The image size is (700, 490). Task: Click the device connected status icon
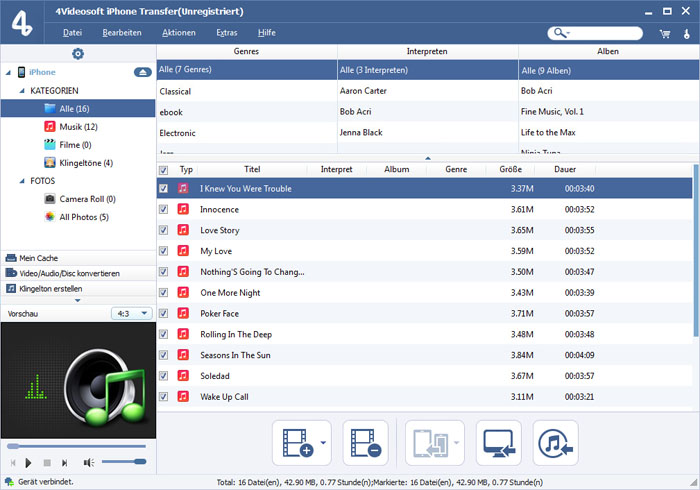pos(9,482)
